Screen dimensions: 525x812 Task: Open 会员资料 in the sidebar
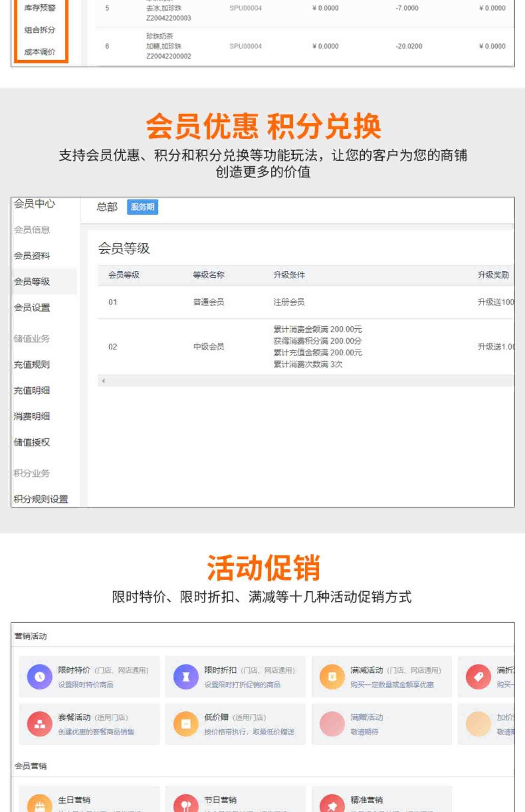32,256
